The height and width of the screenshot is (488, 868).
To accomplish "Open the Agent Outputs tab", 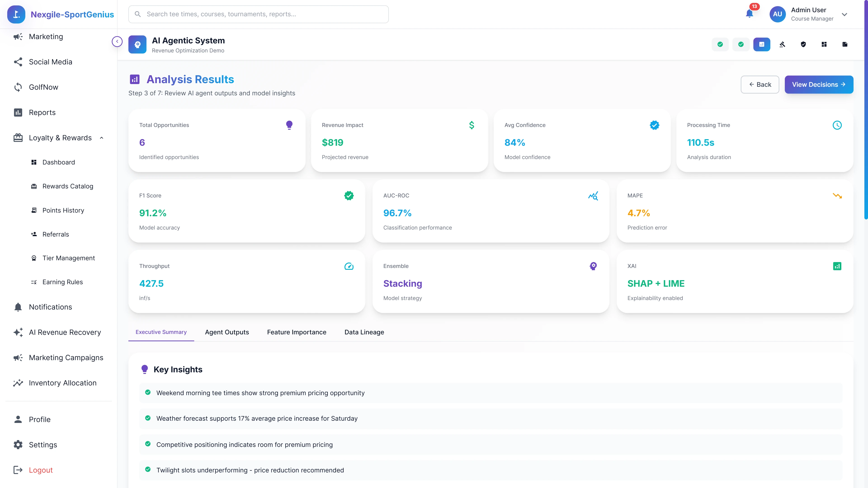I will click(x=227, y=332).
